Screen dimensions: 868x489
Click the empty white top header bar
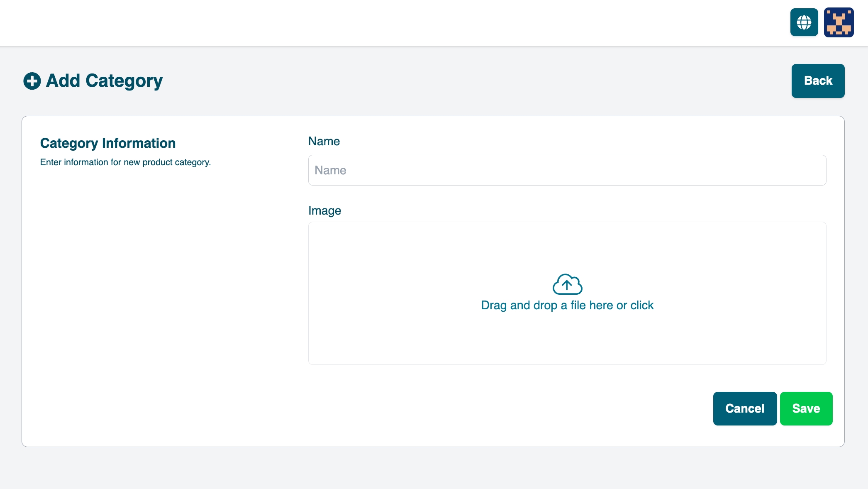click(373, 23)
